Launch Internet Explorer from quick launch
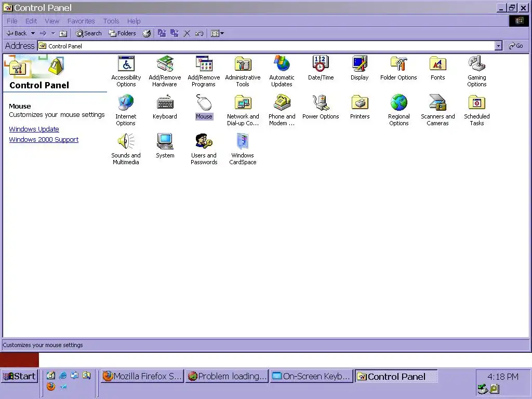The height and width of the screenshot is (399, 532). tap(63, 375)
